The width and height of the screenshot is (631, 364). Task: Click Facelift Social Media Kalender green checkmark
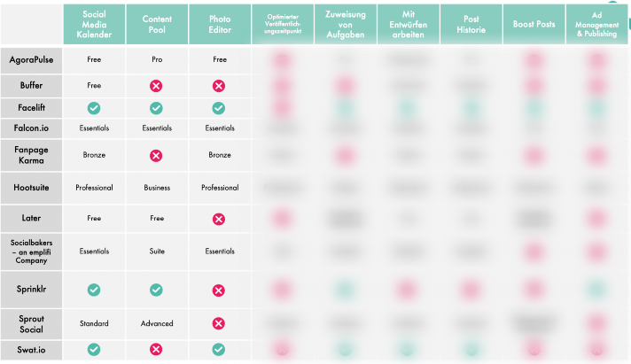coord(94,108)
